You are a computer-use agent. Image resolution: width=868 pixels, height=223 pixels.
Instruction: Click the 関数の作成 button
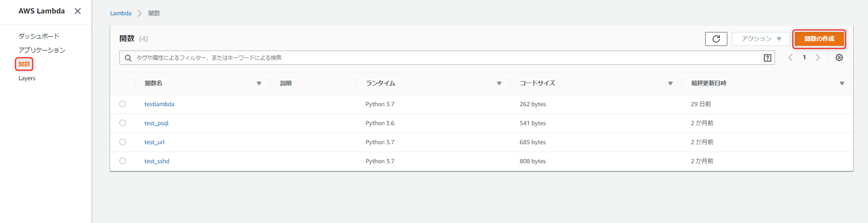coord(819,39)
